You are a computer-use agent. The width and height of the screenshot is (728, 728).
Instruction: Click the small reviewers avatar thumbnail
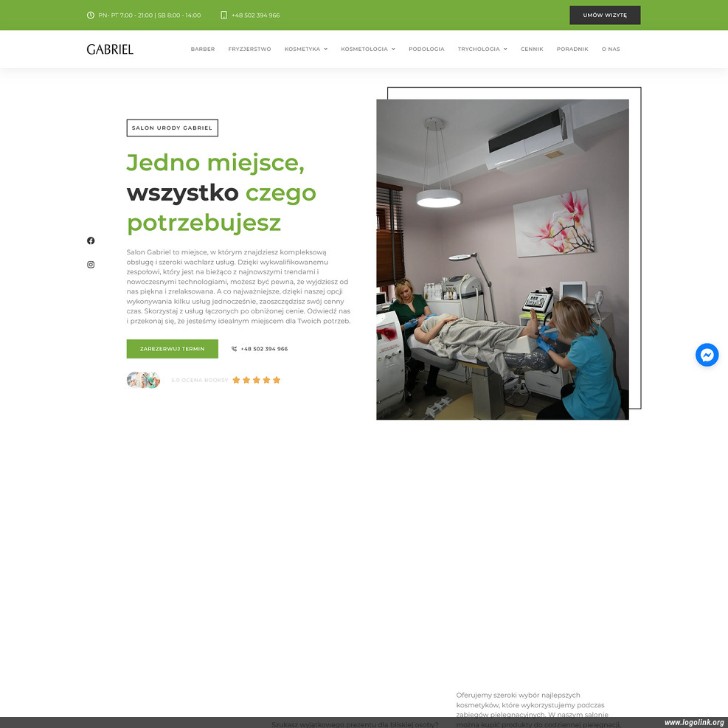144,381
